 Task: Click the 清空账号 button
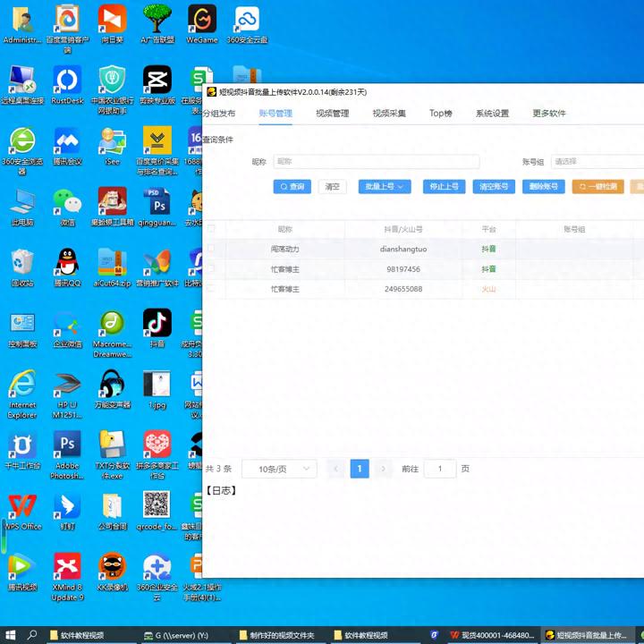click(494, 186)
